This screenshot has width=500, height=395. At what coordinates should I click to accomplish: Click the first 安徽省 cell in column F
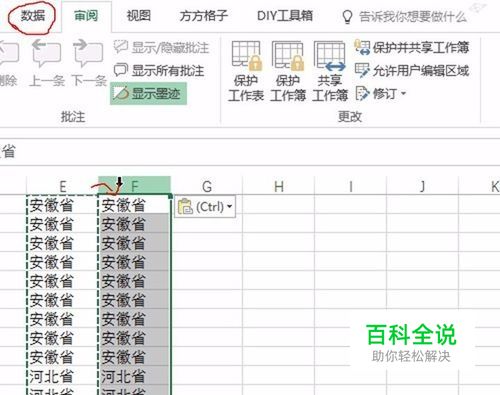pyautogui.click(x=135, y=205)
